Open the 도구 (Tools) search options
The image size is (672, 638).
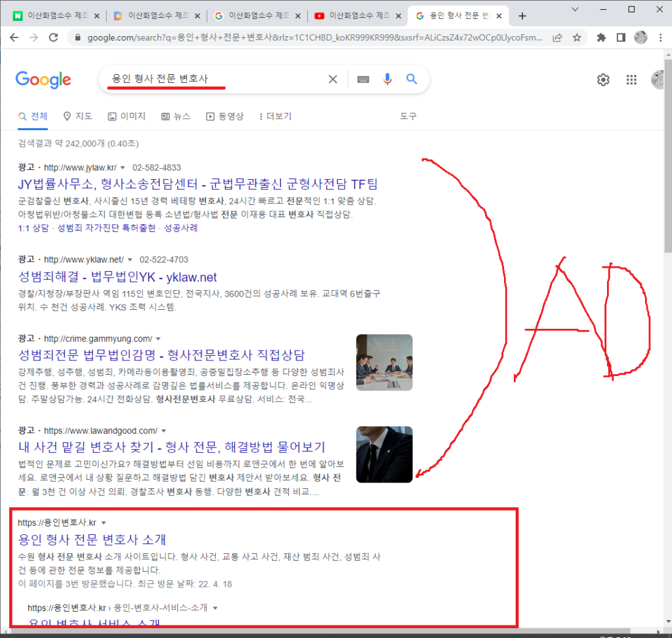(408, 116)
